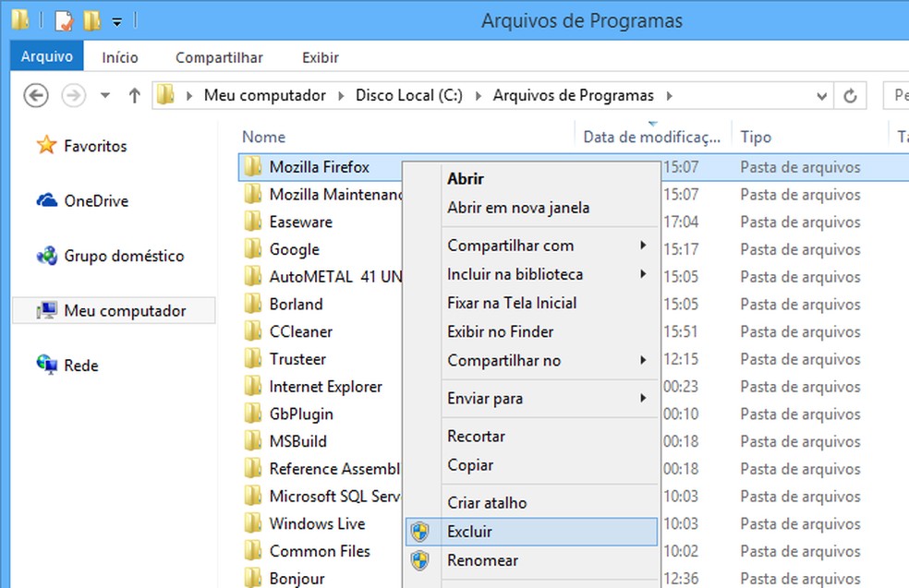This screenshot has height=588, width=909.
Task: Open the back history dropdown arrow
Action: coord(104,95)
